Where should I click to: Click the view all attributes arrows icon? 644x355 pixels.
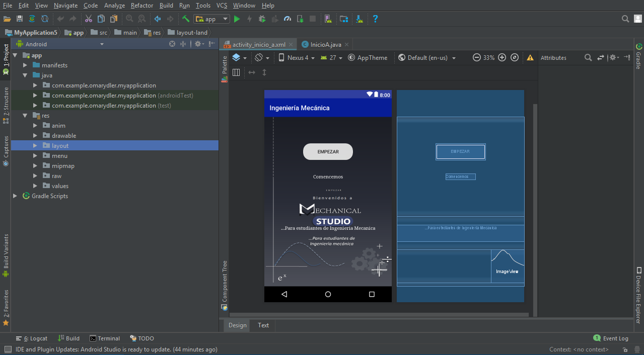tap(600, 58)
